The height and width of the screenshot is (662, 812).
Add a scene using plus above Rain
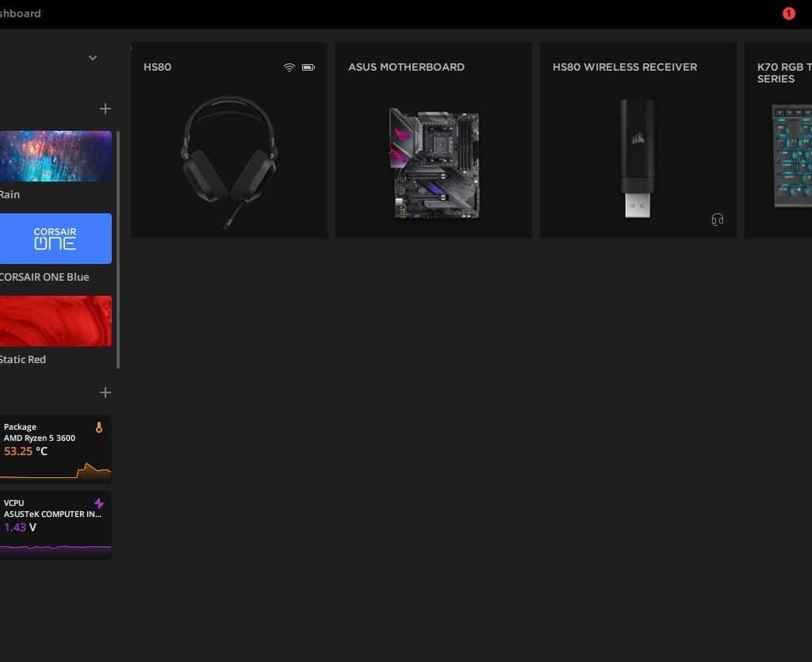click(x=105, y=109)
